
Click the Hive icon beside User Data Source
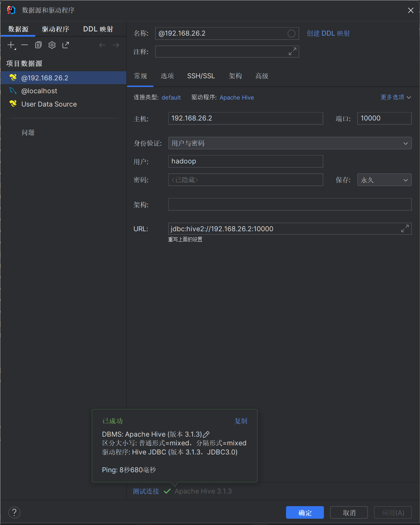13,103
